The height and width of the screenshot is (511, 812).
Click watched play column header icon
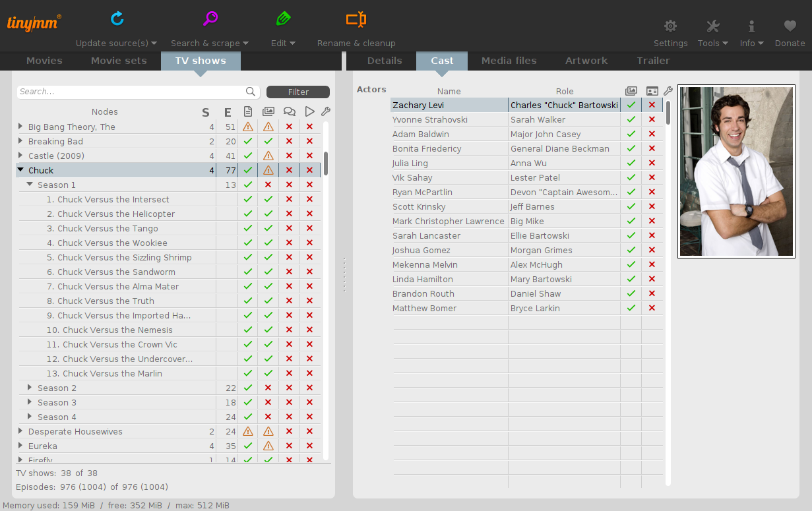coord(309,111)
